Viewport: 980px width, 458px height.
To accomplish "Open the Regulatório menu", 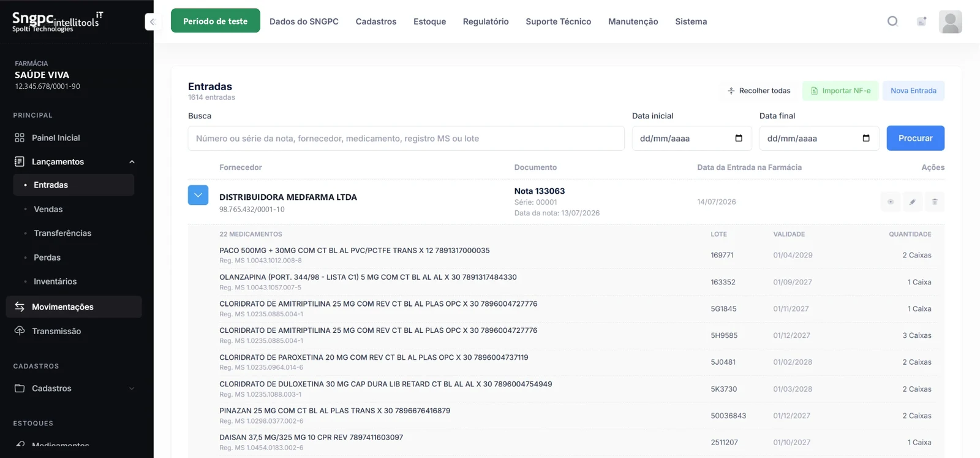I will tap(486, 21).
